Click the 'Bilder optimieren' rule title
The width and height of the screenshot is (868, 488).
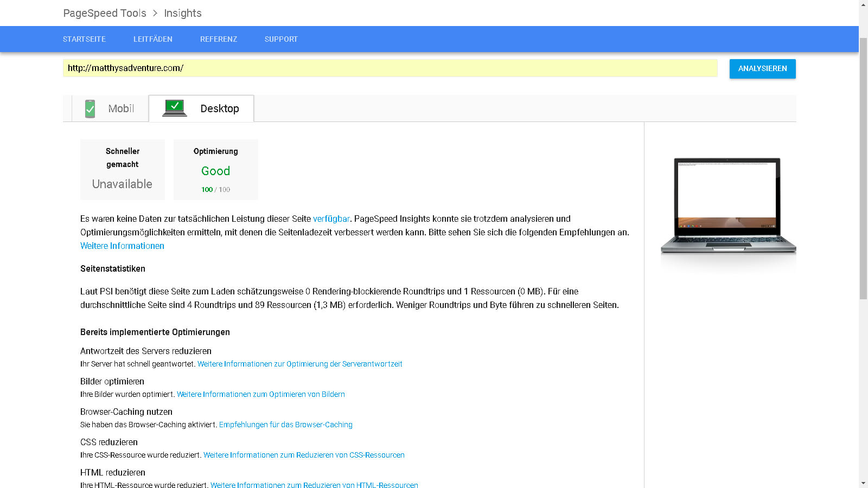[x=112, y=382]
